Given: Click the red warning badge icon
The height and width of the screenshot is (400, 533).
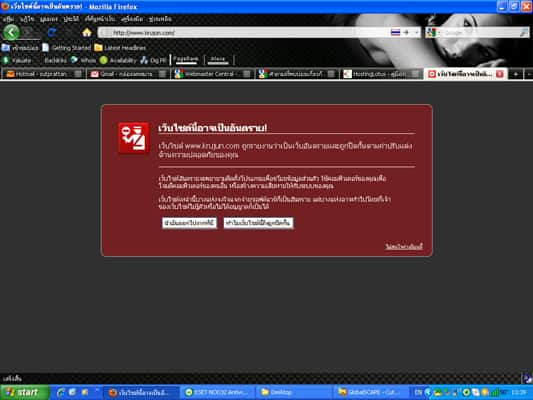Looking at the screenshot, I should pyautogui.click(x=134, y=138).
